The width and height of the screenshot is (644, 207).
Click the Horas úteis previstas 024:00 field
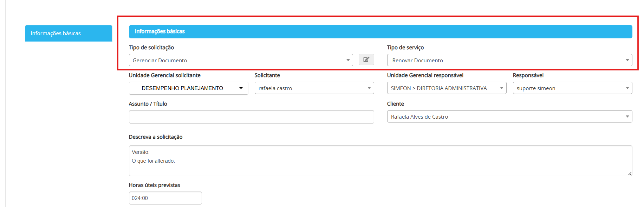click(x=165, y=198)
